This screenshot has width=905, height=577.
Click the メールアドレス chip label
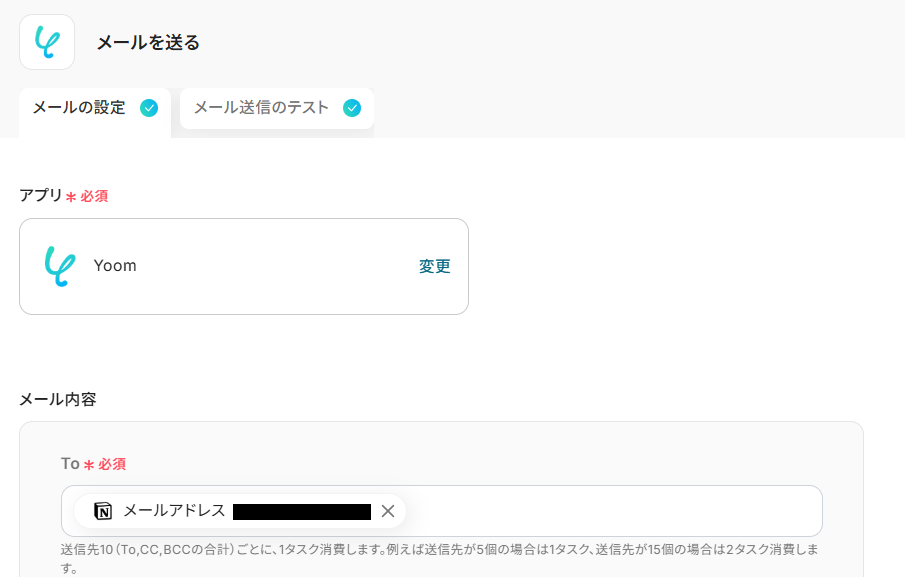point(174,511)
